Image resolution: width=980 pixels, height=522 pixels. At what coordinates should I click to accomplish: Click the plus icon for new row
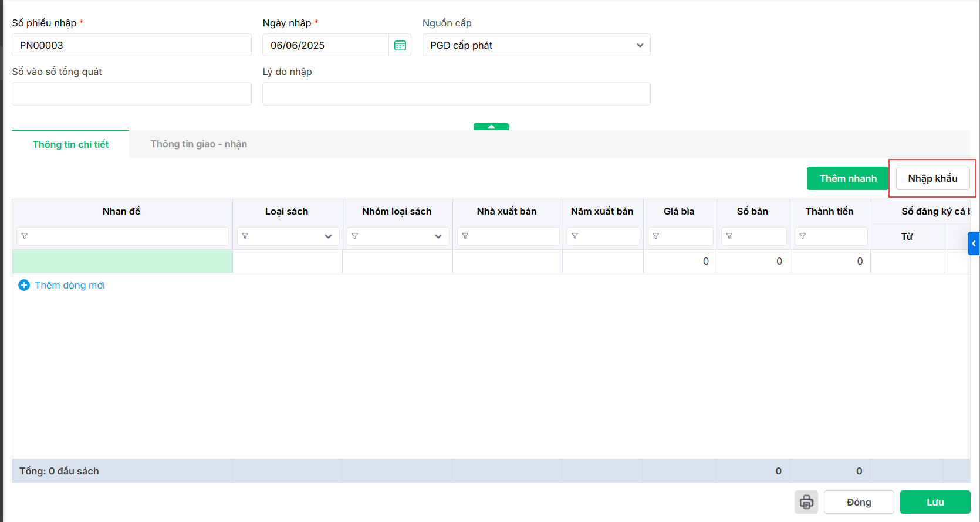[x=24, y=285]
